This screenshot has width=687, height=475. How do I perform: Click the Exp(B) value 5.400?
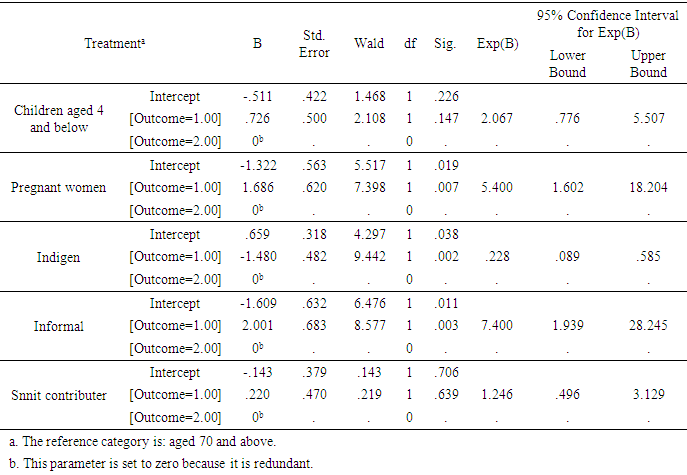[496, 187]
